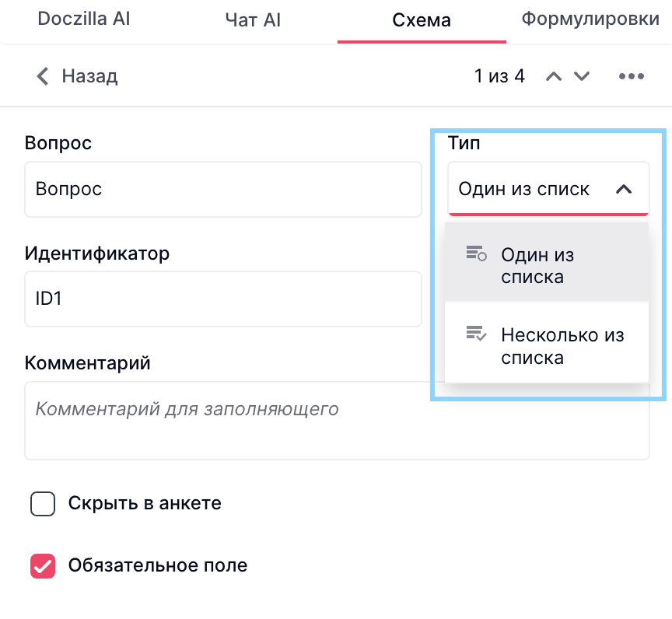
Task: Uncheck the 'Обязательное поле' checkbox
Action: pyautogui.click(x=43, y=566)
